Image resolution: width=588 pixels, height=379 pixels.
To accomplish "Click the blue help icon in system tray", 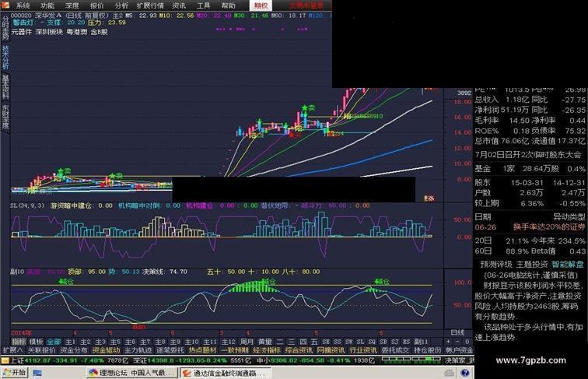I will point(465,373).
